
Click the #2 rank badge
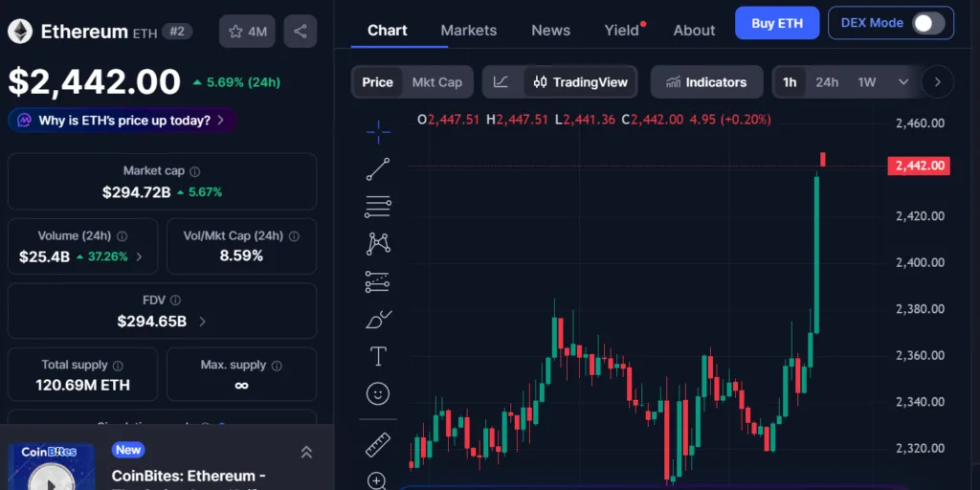pos(177,32)
